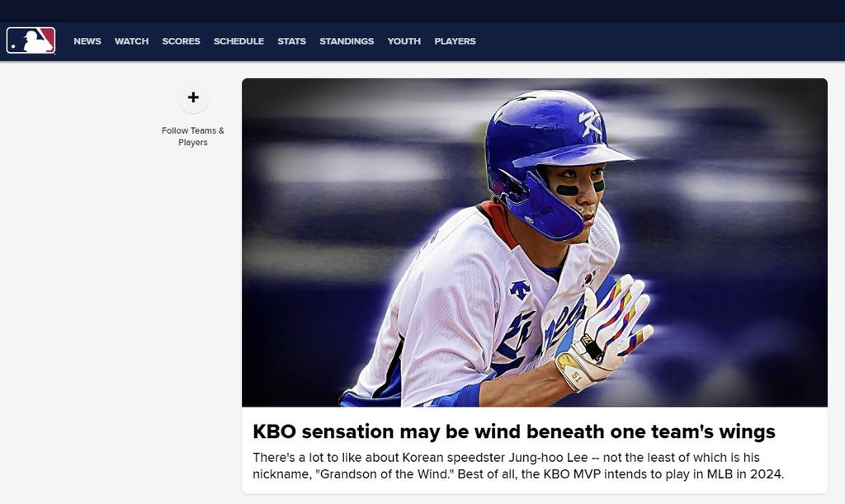Click the Follow Teams & Players label

192,136
